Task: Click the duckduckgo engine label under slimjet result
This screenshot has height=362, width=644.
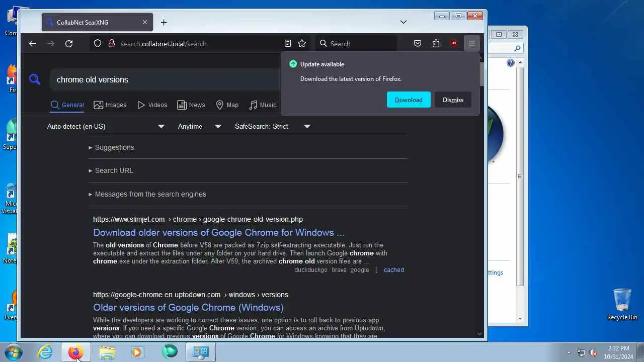Action: [311, 270]
